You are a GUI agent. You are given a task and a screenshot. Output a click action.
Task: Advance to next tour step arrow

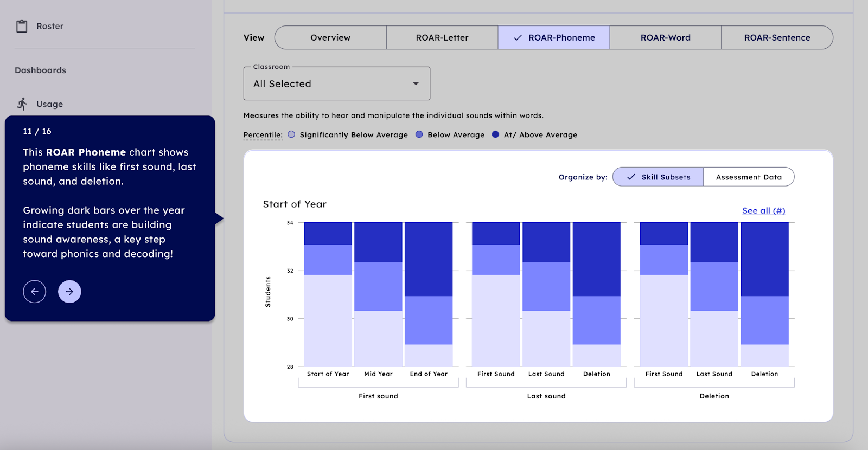[x=69, y=292]
